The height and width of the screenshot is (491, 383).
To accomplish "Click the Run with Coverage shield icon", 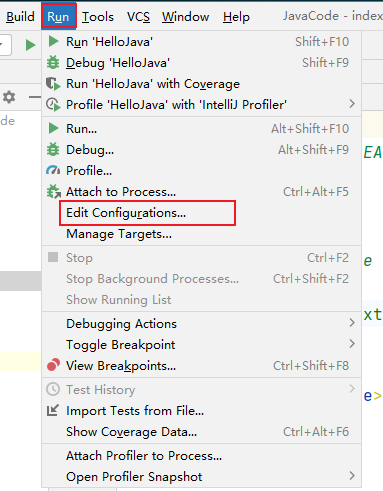I will 53,84.
